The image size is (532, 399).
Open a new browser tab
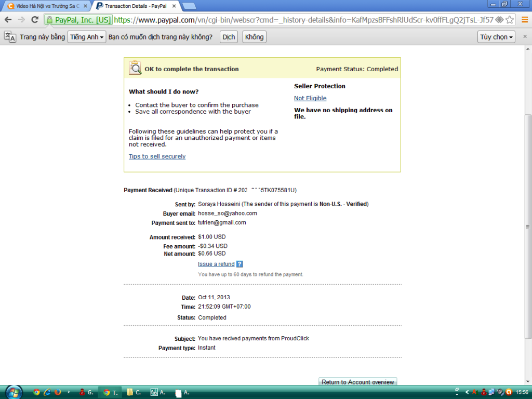[x=189, y=6]
